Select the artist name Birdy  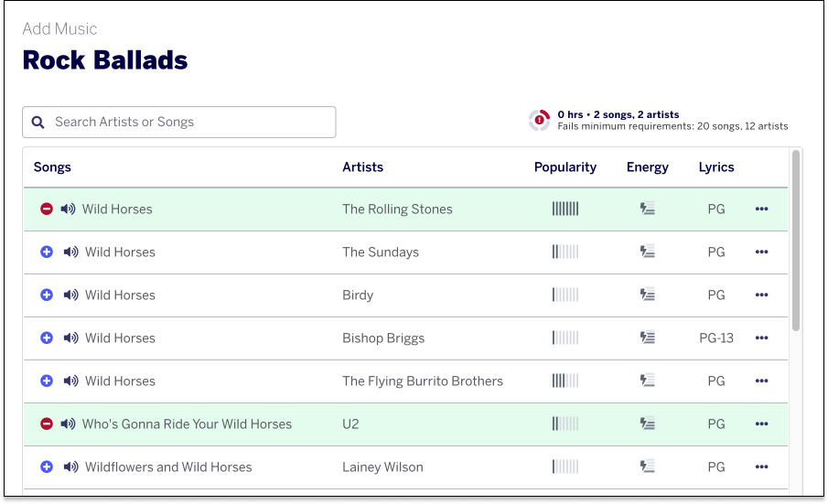click(x=358, y=295)
